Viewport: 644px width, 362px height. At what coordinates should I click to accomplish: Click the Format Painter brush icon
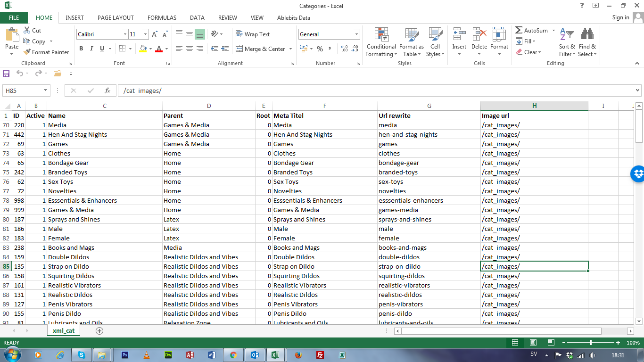click(x=27, y=52)
